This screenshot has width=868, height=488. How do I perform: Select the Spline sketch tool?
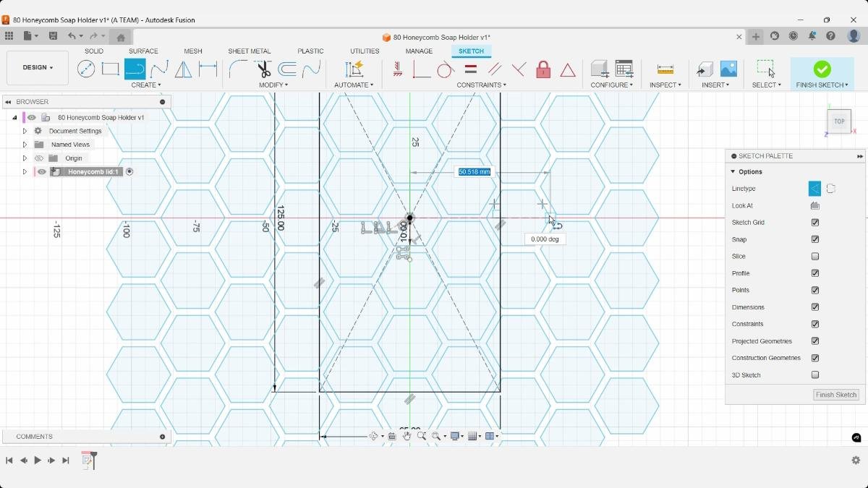[159, 69]
